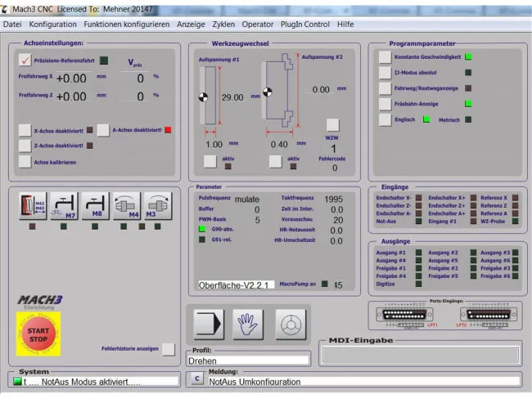Image resolution: width=532 pixels, height=399 pixels.
Task: Click the arrow program-run screen icon
Action: tap(209, 325)
